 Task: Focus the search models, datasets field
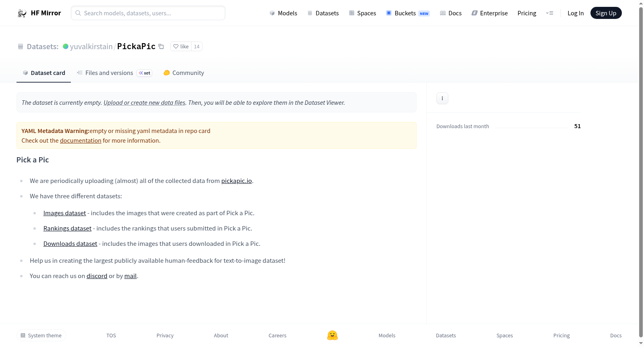point(148,13)
